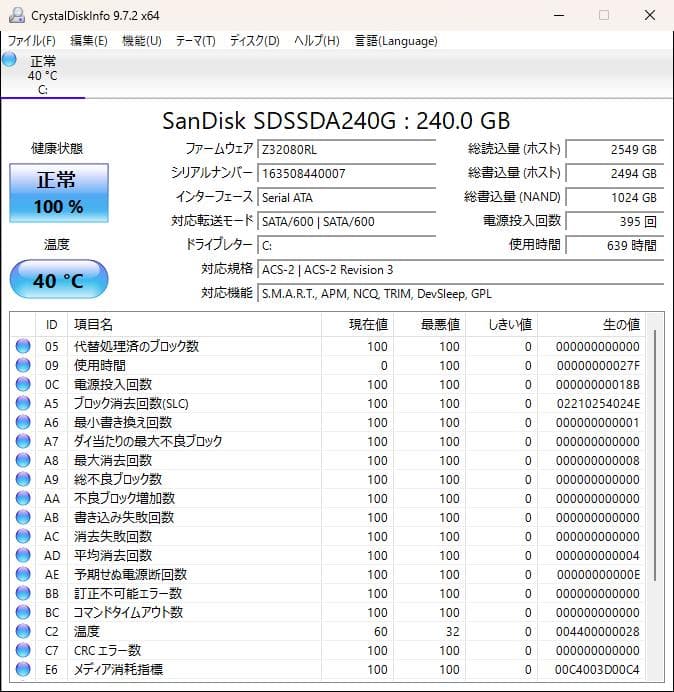Click the total host writes value 2494 GB
This screenshot has height=692, width=674.
(615, 173)
